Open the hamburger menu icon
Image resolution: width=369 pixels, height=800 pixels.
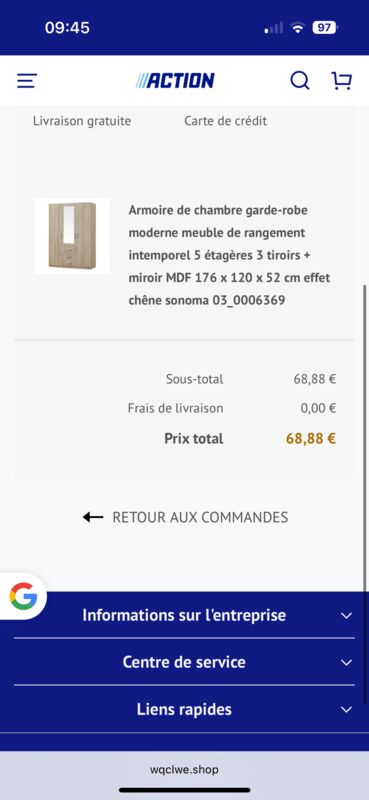point(27,81)
